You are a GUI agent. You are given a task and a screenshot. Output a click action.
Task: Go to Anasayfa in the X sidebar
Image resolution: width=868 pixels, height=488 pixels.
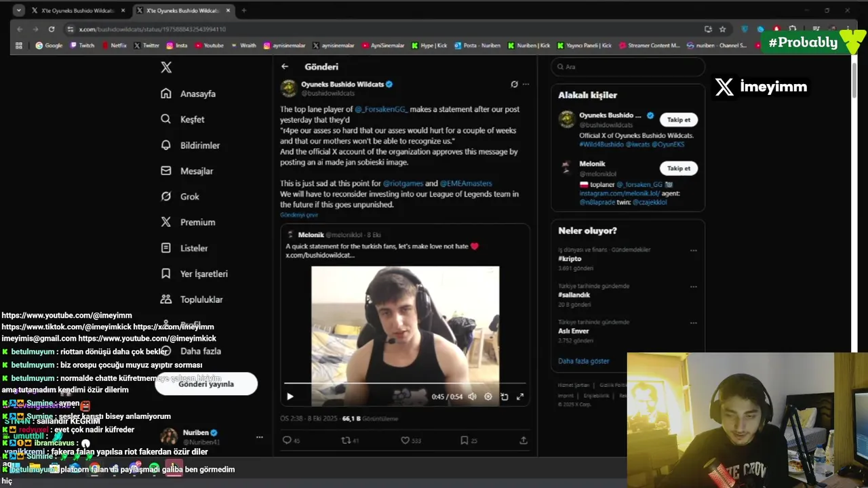(189, 94)
